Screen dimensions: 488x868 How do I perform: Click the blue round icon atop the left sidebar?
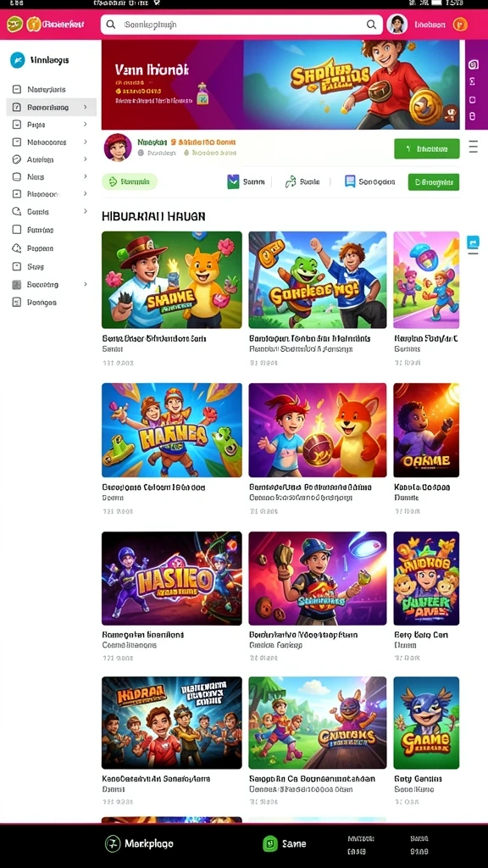(18, 60)
